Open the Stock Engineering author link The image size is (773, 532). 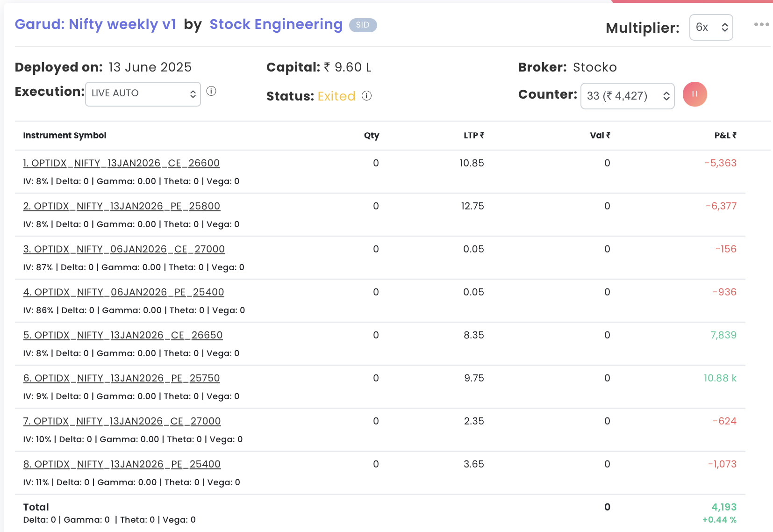(x=276, y=24)
